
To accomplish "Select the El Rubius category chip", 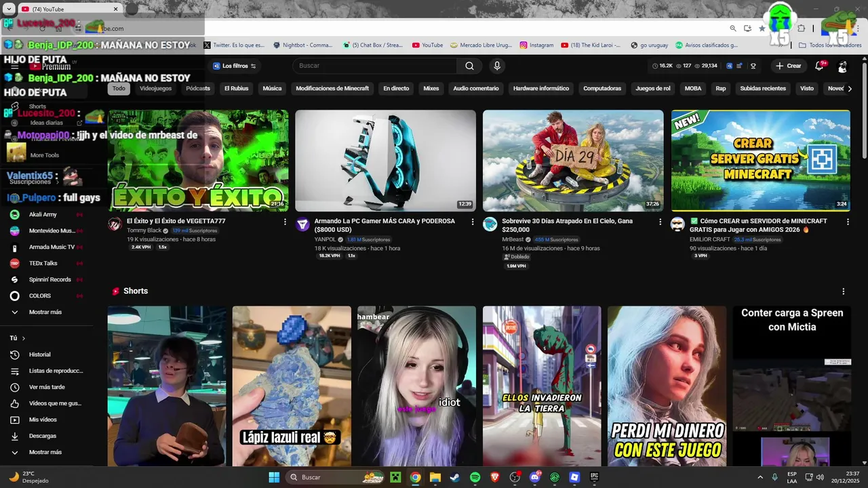I will point(237,89).
